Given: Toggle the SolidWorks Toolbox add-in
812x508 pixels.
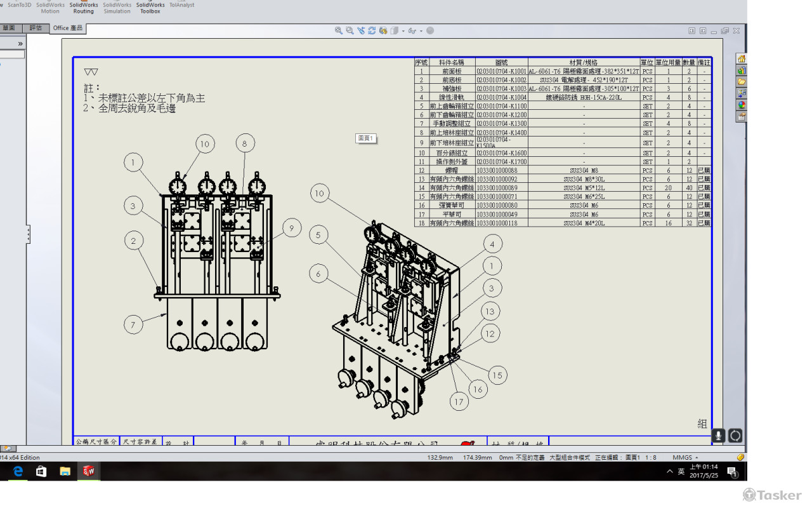Looking at the screenshot, I should coord(150,8).
